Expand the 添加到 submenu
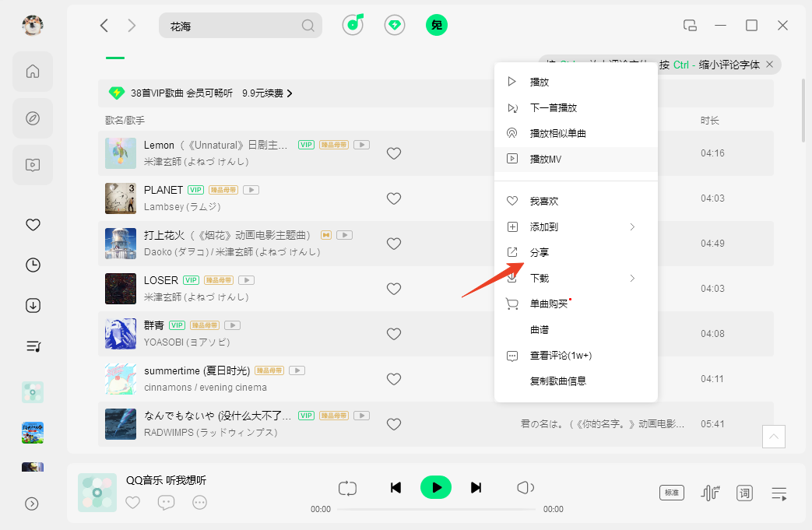812x530 pixels. click(576, 226)
